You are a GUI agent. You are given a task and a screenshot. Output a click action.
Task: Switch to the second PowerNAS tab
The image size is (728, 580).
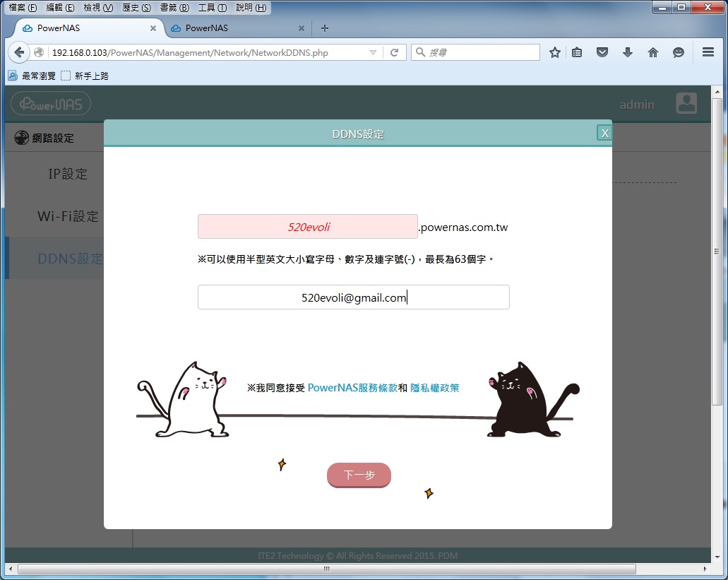(x=237, y=28)
